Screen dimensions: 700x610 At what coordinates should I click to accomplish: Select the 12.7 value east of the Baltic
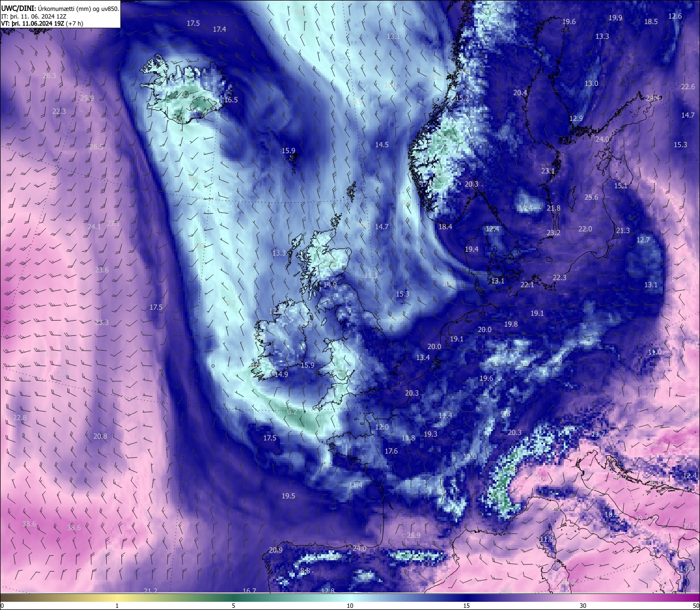tap(643, 240)
